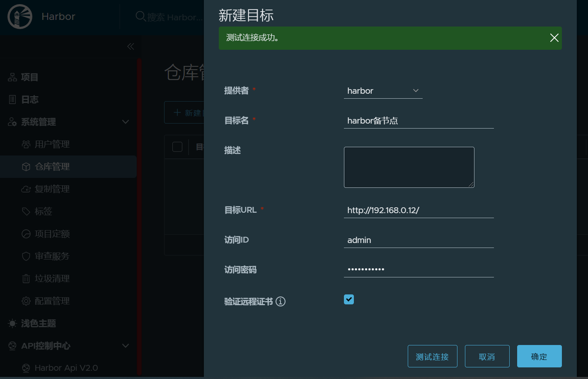This screenshot has height=379, width=588.
Task: Focus the 目标URL input field
Action: (419, 210)
